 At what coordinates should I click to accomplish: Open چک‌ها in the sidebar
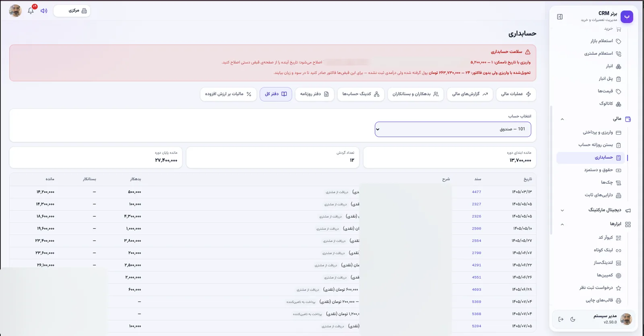pos(591,182)
